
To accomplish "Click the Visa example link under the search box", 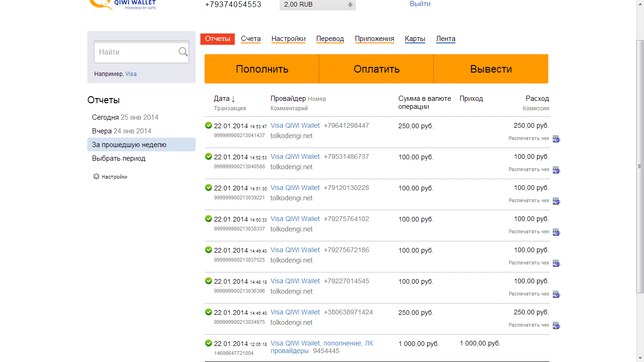I will tap(131, 74).
